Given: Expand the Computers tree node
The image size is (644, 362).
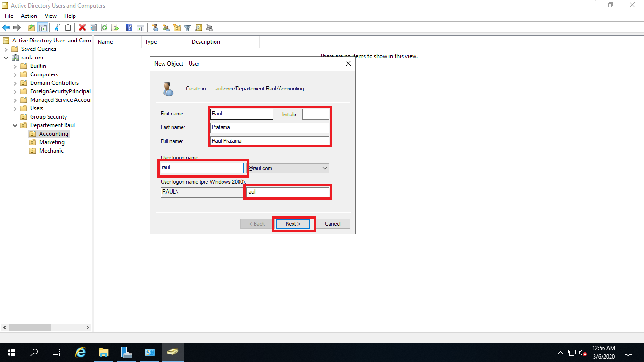Looking at the screenshot, I should tap(15, 74).
